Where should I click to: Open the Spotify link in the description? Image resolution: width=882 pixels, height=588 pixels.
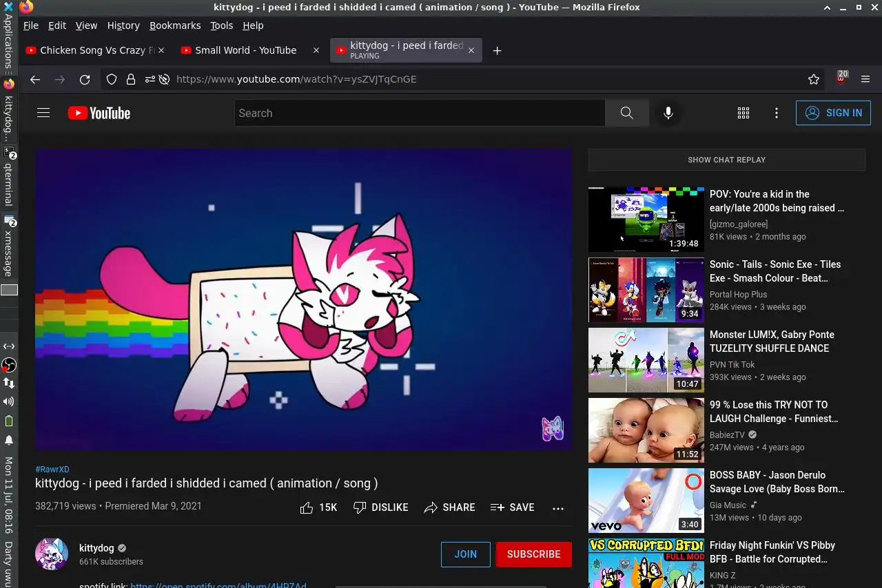point(218,585)
